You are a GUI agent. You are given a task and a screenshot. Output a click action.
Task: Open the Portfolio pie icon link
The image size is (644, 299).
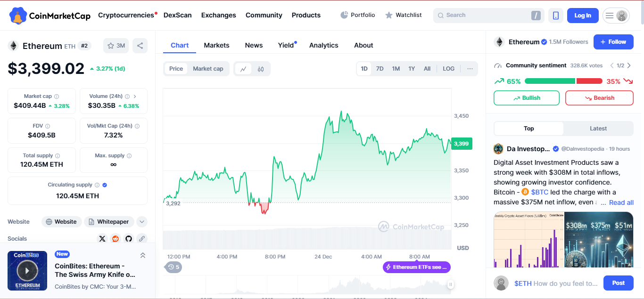[358, 15]
